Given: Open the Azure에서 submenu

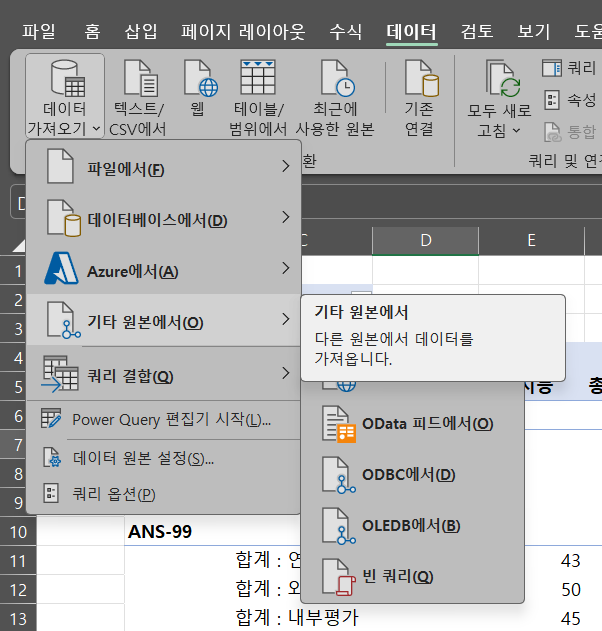Looking at the screenshot, I should pyautogui.click(x=163, y=270).
